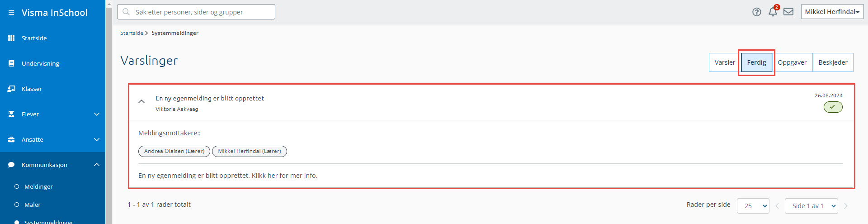Click the Undervisning book icon

(11, 63)
